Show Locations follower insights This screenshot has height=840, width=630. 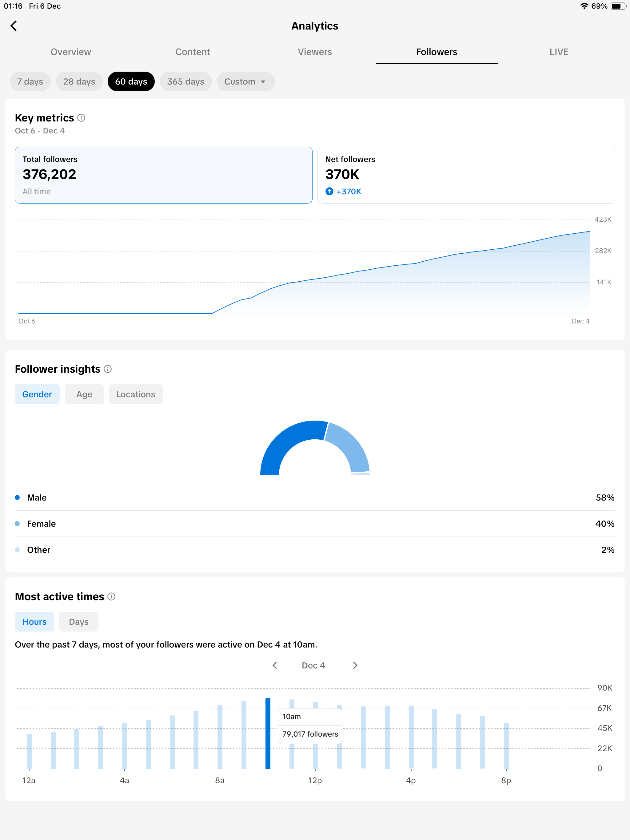click(x=136, y=394)
